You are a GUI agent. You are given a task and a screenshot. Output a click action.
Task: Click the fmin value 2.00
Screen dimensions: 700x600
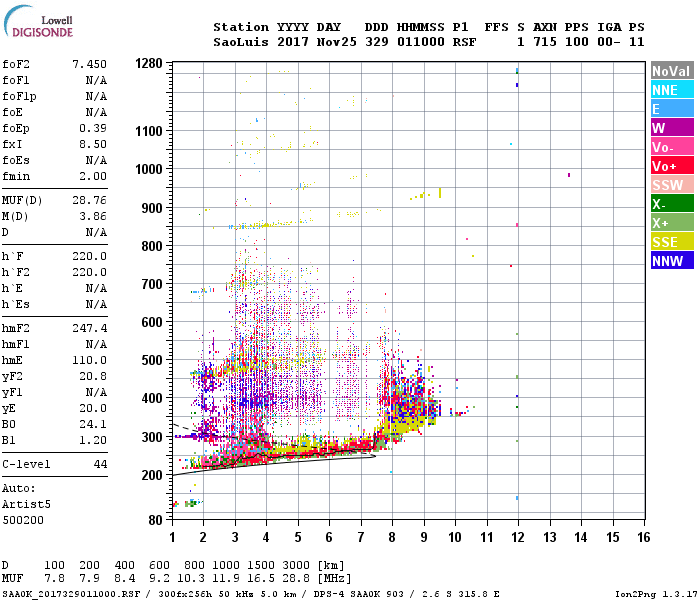[93, 176]
